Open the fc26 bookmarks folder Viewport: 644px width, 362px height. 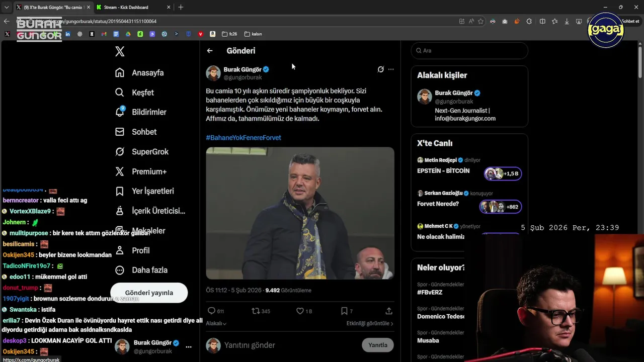point(229,34)
